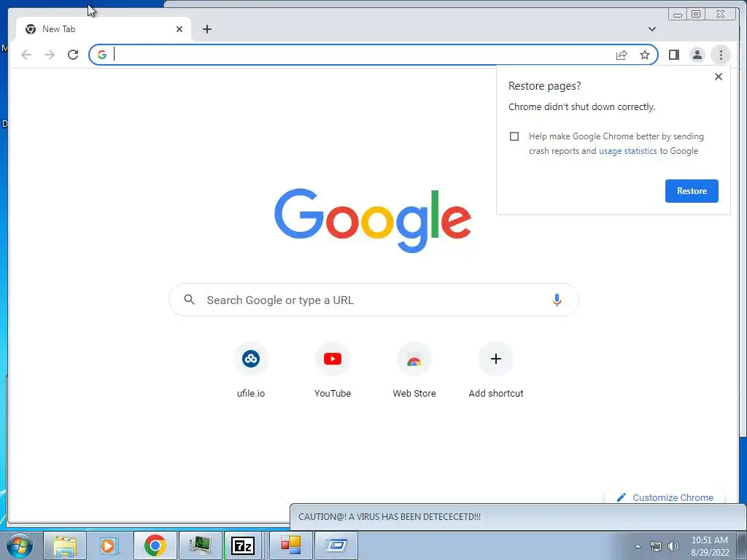The image size is (747, 560).
Task: Open network tray icon
Action: pos(656,546)
